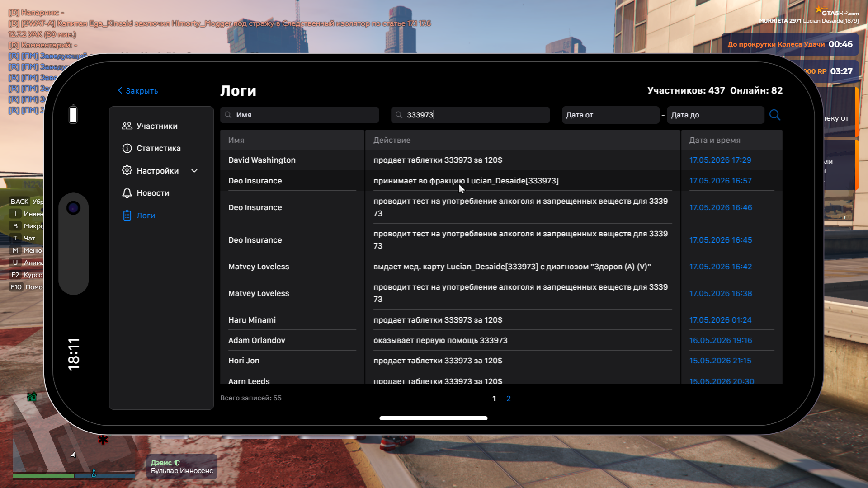
Task: Open the Дата от date field
Action: (610, 115)
